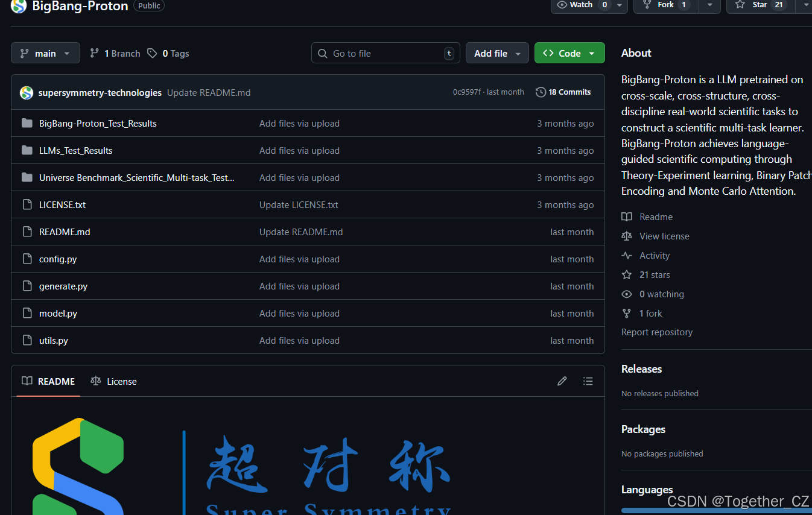Open the LLMs_Test_Results folder icon

[x=27, y=150]
